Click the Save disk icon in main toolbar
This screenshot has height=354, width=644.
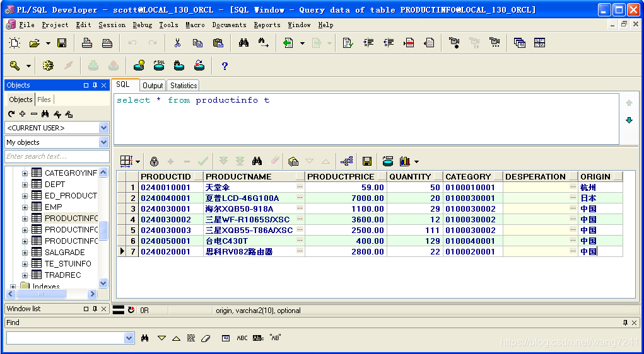point(62,43)
